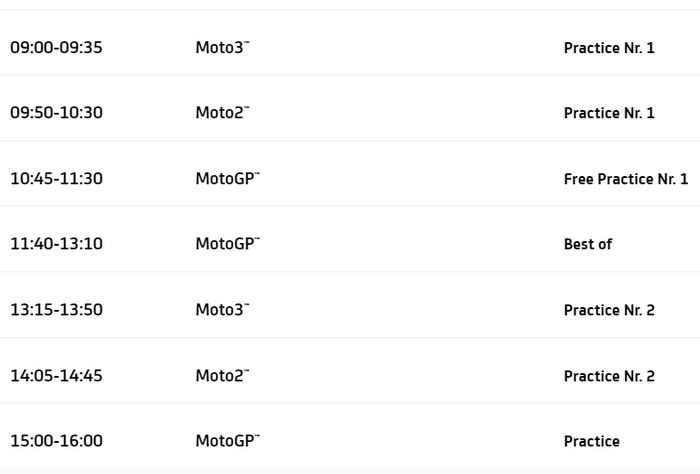Click the 11:40-13:10 time slot
The height and width of the screenshot is (474, 700).
click(x=56, y=244)
